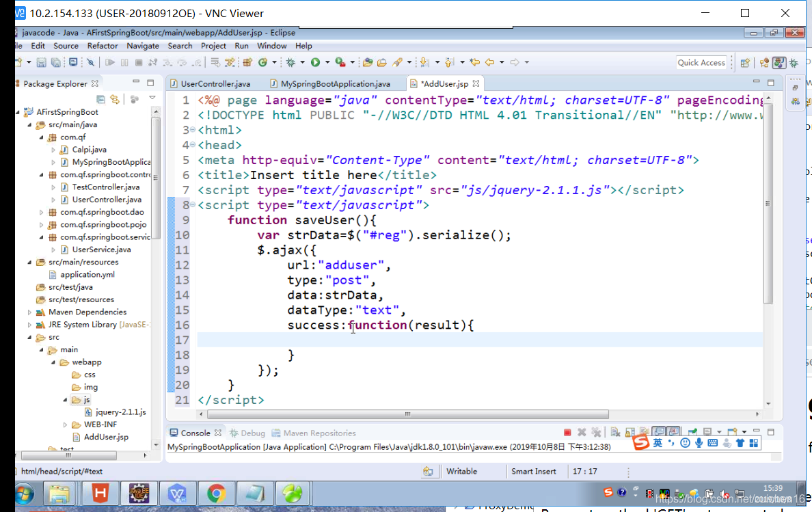Switch to MySpringBootApplication.java editor tab
Screen dimensions: 812x512
click(330, 84)
